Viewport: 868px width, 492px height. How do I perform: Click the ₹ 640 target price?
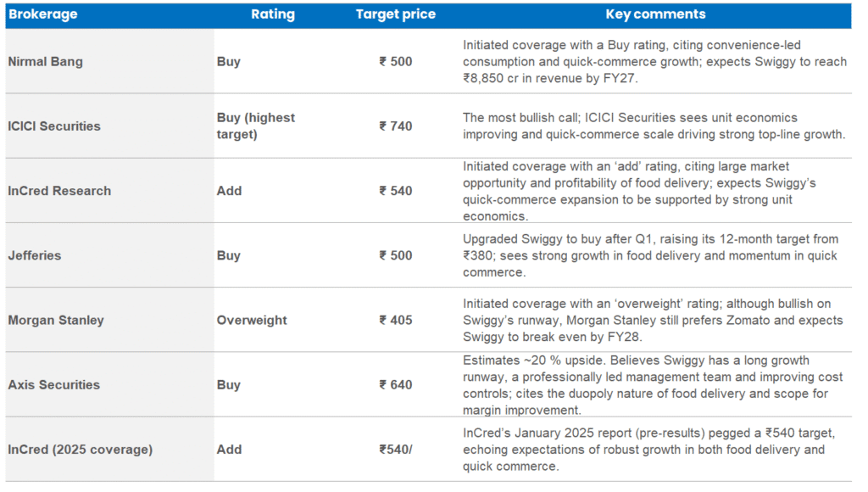[396, 385]
